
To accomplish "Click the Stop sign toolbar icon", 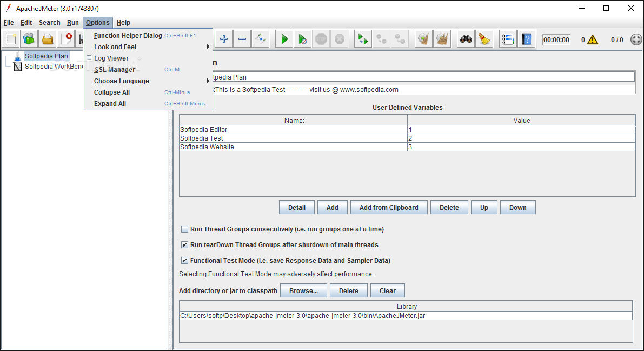I will tap(321, 39).
